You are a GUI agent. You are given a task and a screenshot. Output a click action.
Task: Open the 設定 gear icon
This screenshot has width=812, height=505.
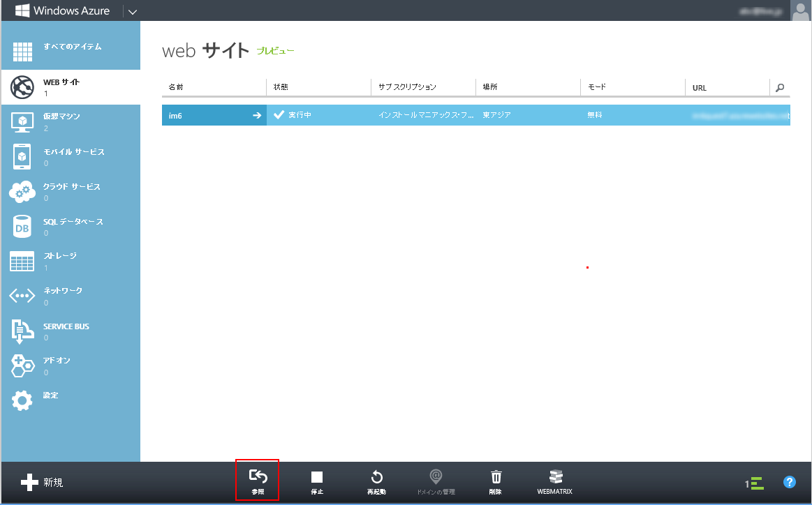click(22, 400)
